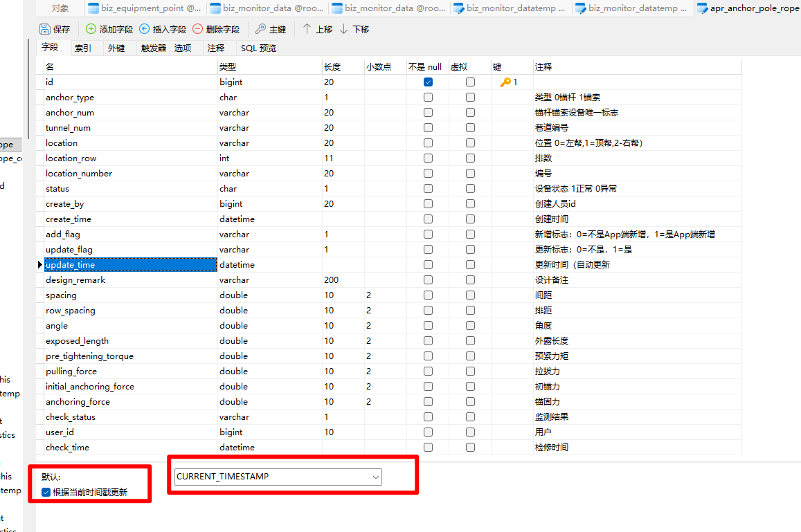
Task: Click the anchoring_force field name
Action: (78, 402)
